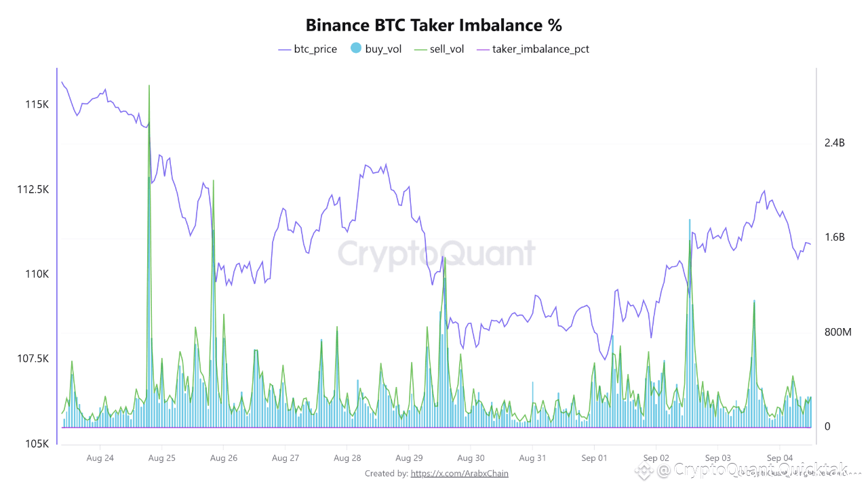Click the purple btc_price legend line marker
This screenshot has width=868, height=488.
tap(284, 49)
